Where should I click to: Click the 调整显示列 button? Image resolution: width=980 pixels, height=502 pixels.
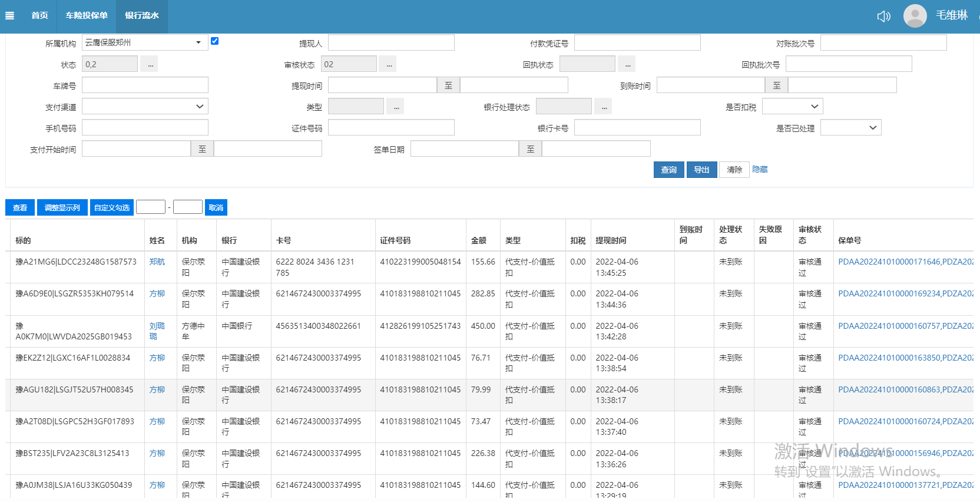[62, 207]
